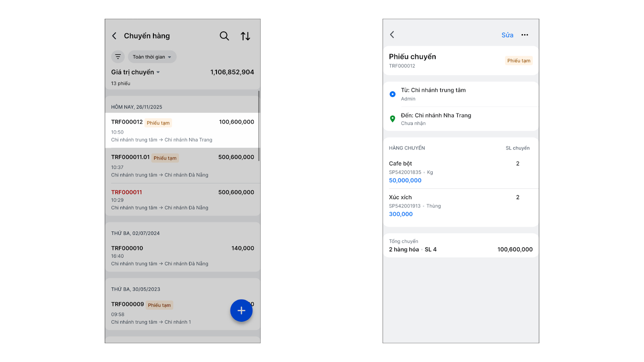The width and height of the screenshot is (644, 362).
Task: Select Phiếu tạm tag on TRF000012
Action: 158,123
